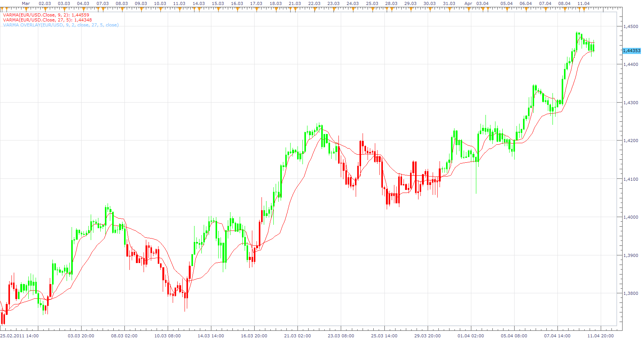Image resolution: width=644 pixels, height=340 pixels.
Task: Click the 23.03 08:00 bottom time label
Action: [x=341, y=336]
